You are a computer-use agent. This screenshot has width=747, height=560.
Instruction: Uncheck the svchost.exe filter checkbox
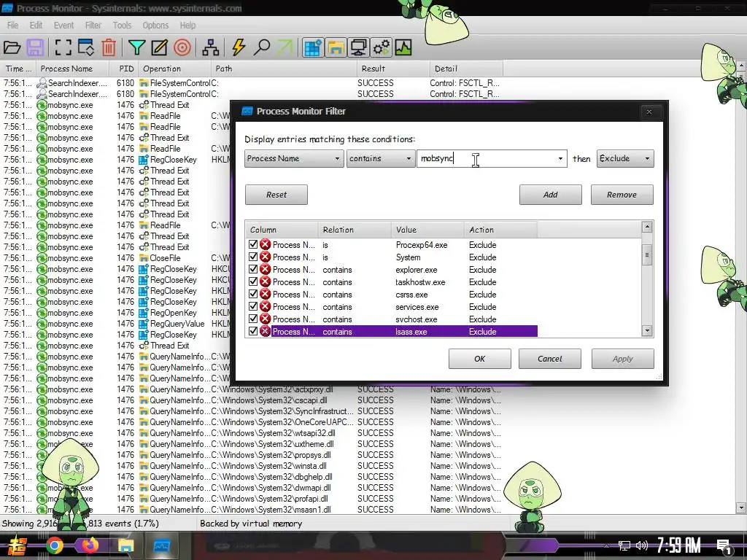(x=253, y=319)
